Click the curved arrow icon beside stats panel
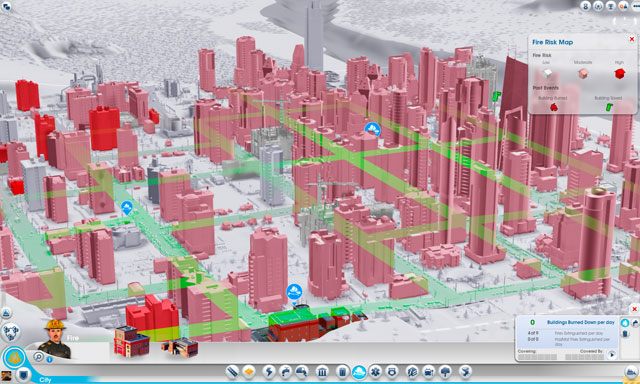 tap(635, 323)
